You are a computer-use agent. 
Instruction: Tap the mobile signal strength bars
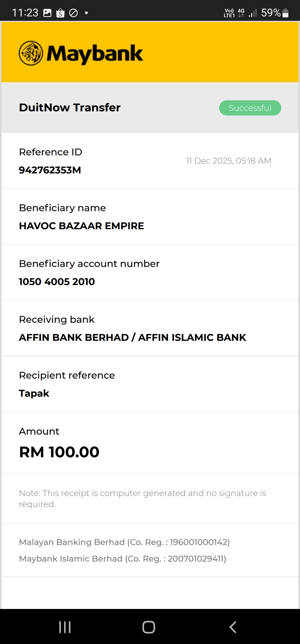point(253,13)
